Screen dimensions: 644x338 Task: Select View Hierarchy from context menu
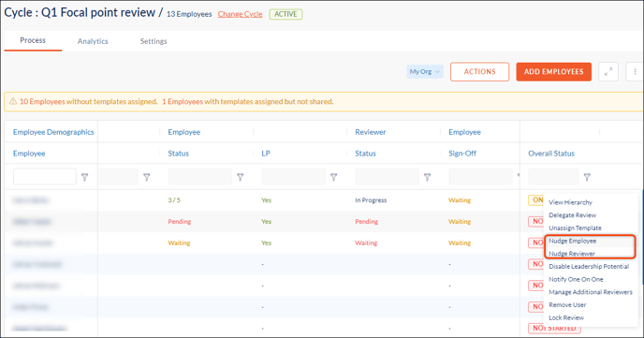570,202
